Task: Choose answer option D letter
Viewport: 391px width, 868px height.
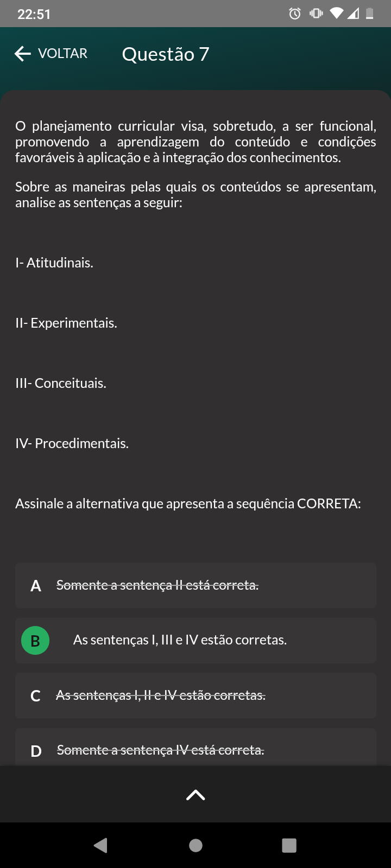Action: (x=36, y=751)
